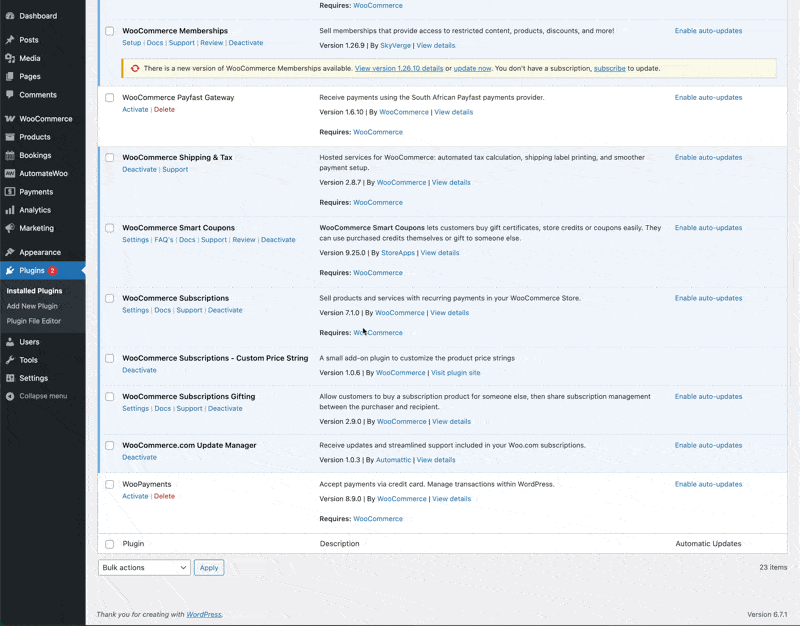Image resolution: width=800 pixels, height=626 pixels.
Task: Check the WooCommerce Subscriptions Gifting checkbox
Action: coord(110,396)
